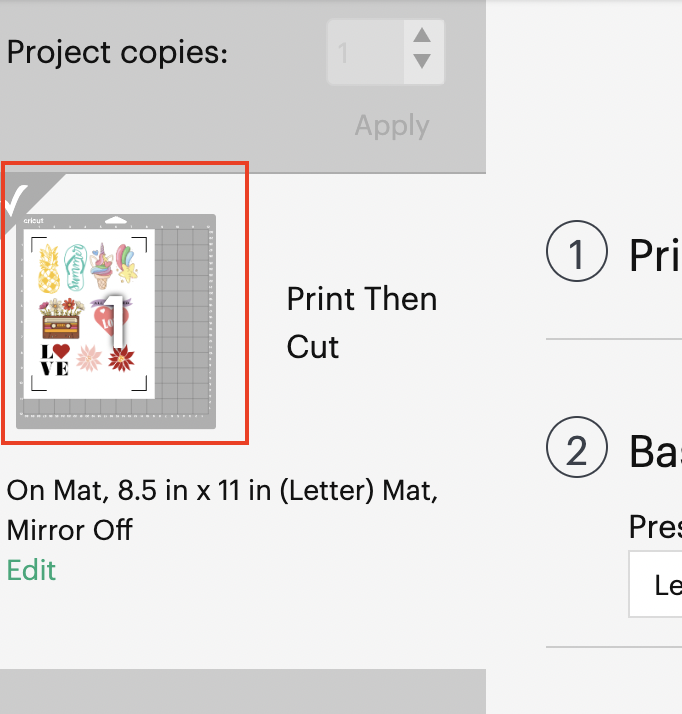
Task: Select the step 2 circle indicator
Action: [x=577, y=451]
